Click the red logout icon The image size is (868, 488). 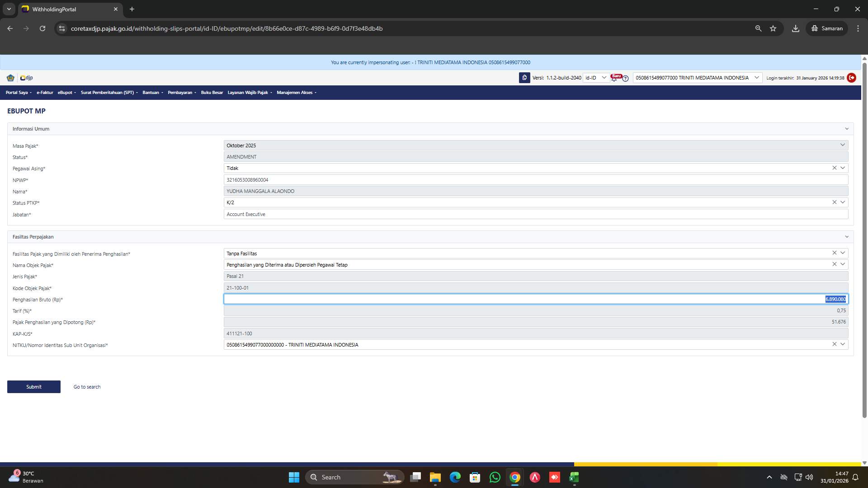pos(852,78)
